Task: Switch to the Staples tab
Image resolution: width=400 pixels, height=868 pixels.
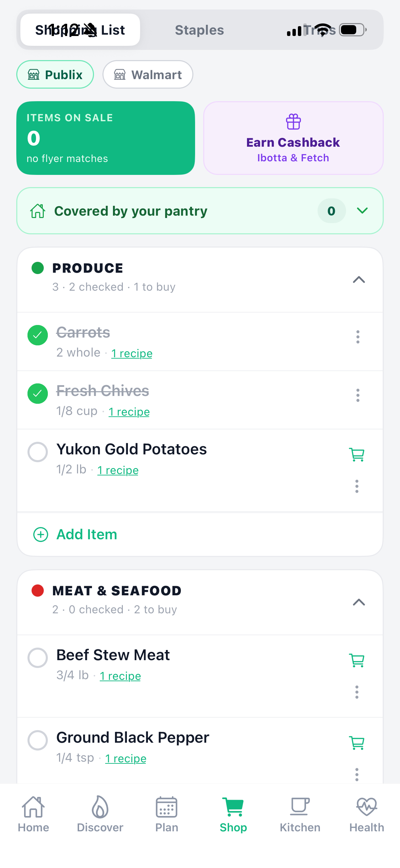Action: click(x=199, y=30)
